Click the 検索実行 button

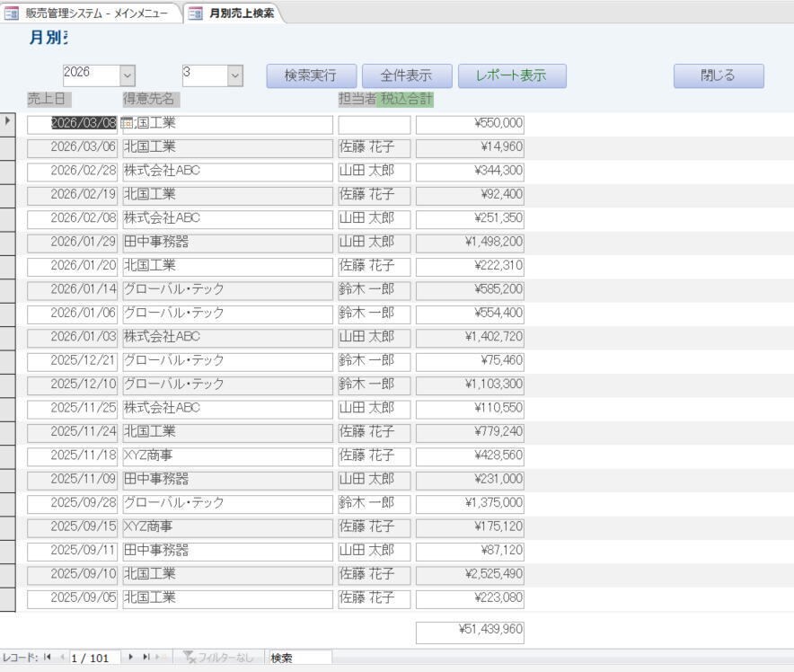pos(312,76)
